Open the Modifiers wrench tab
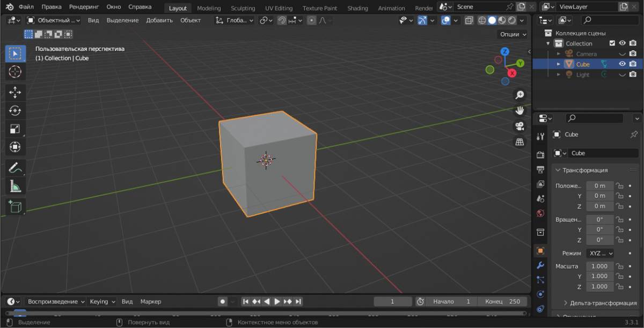The width and height of the screenshot is (644, 328). click(x=540, y=265)
